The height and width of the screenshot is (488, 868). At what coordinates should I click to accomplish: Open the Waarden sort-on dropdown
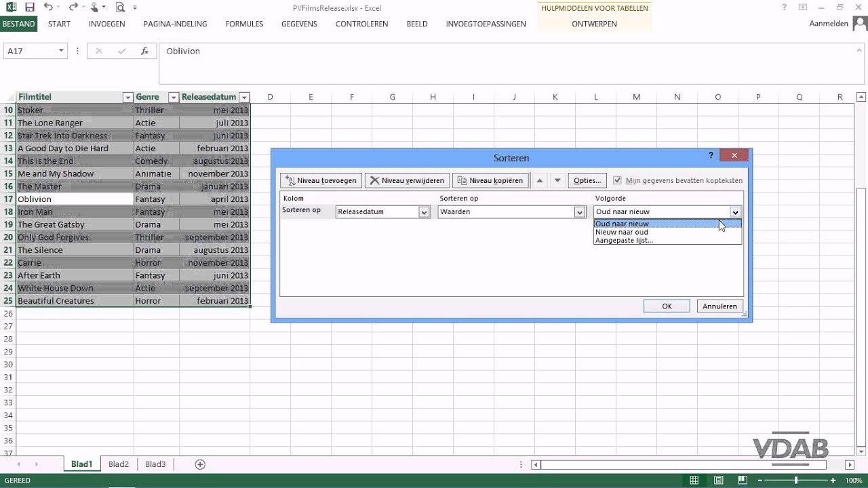click(x=580, y=212)
